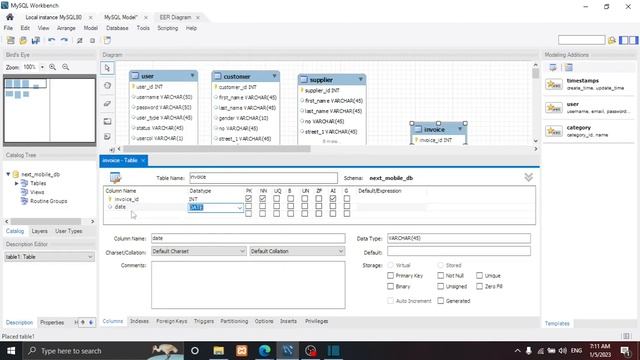Open MySQL Workbench taskbar icon
Viewport: 640px width, 360px height.
287,351
